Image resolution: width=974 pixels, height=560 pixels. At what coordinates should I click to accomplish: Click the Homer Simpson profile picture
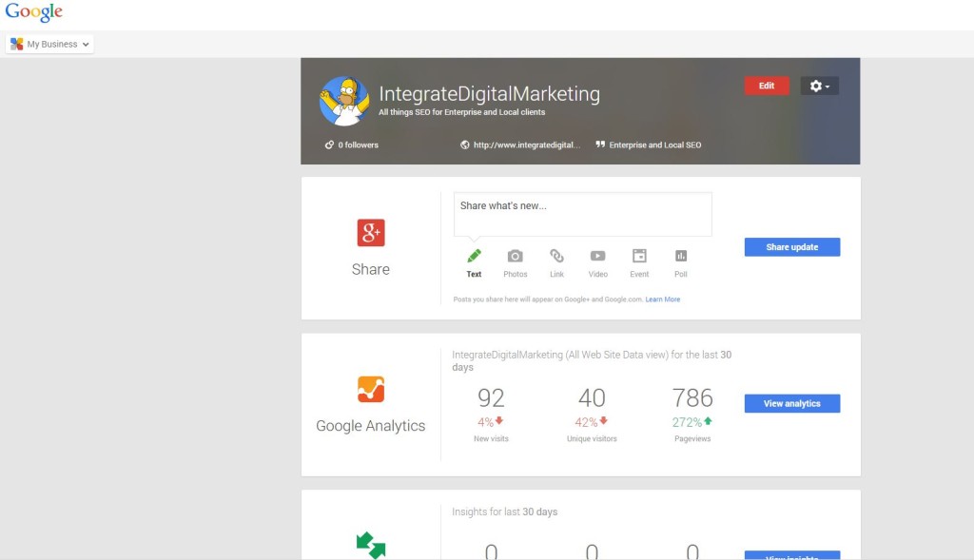click(x=345, y=99)
